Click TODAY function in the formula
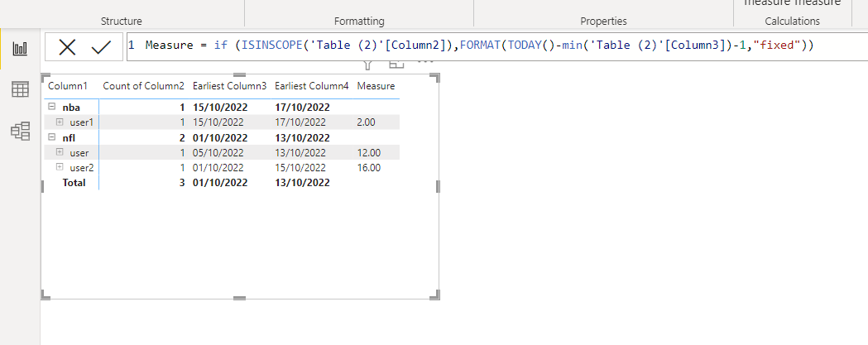Viewport: 868px width, 345px height. [x=523, y=46]
